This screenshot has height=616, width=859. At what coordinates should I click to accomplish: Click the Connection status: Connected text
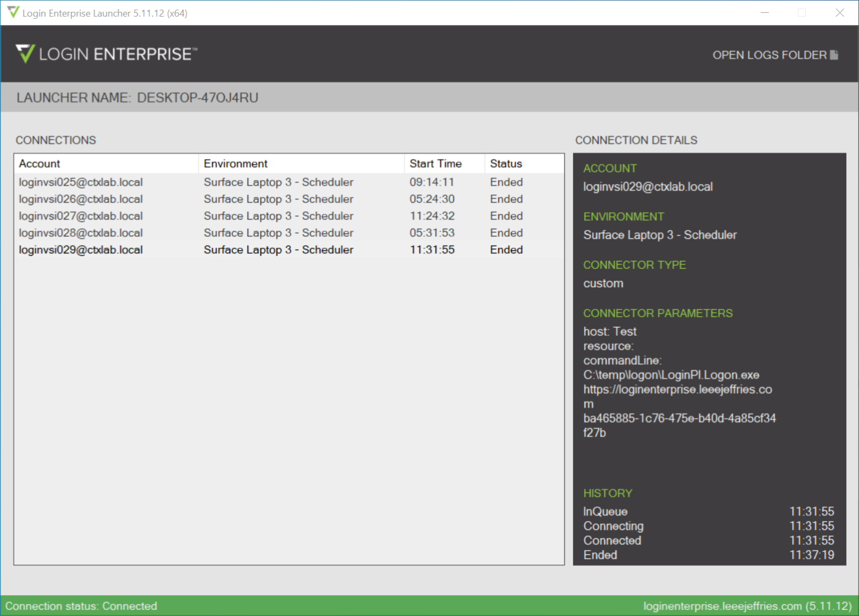pos(81,606)
